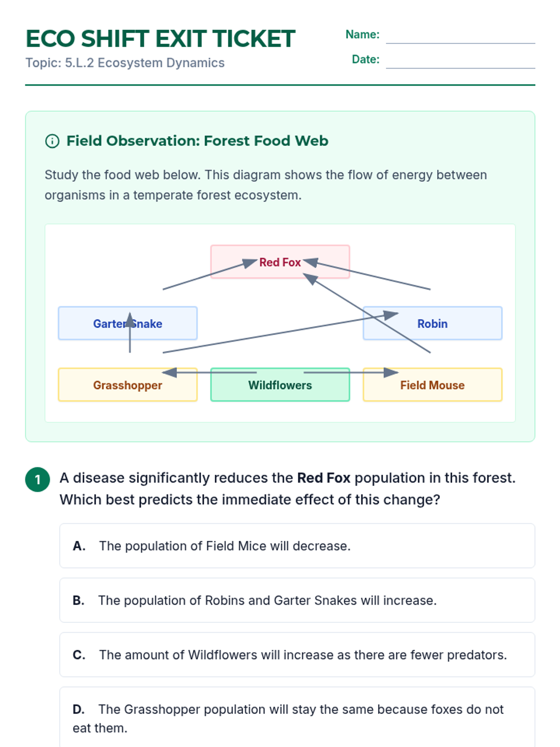Click the Robin box label

click(x=432, y=324)
